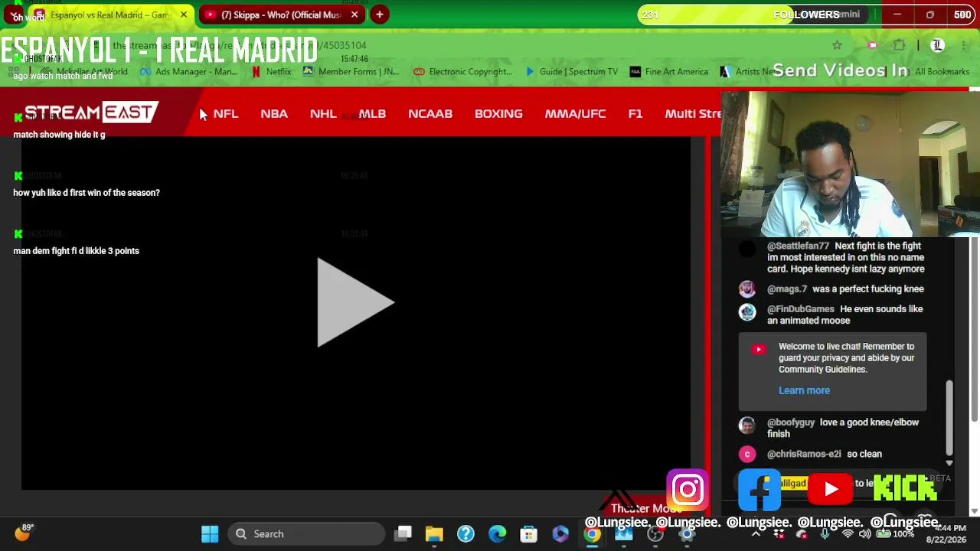The image size is (980, 551).
Task: Open the Copilot taskbar icon
Action: point(560,533)
